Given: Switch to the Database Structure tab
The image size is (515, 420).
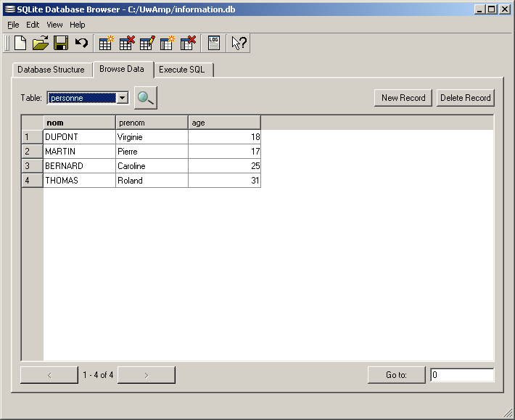Looking at the screenshot, I should [51, 70].
